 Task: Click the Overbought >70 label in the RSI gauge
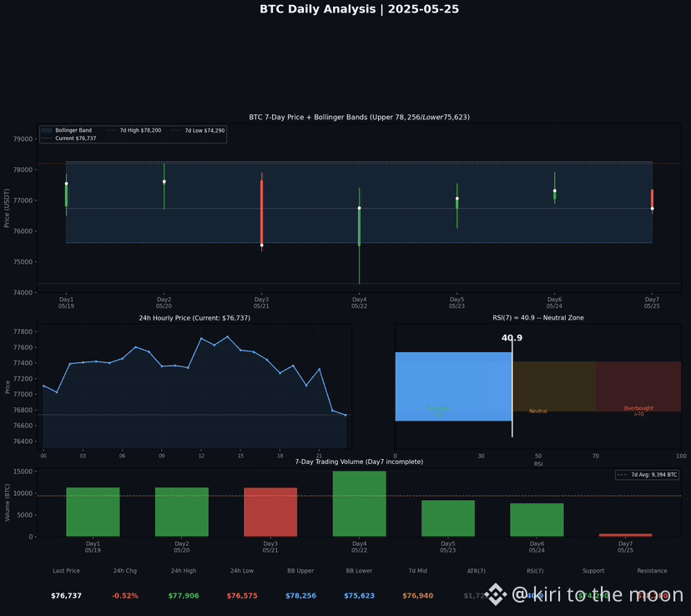(x=638, y=412)
